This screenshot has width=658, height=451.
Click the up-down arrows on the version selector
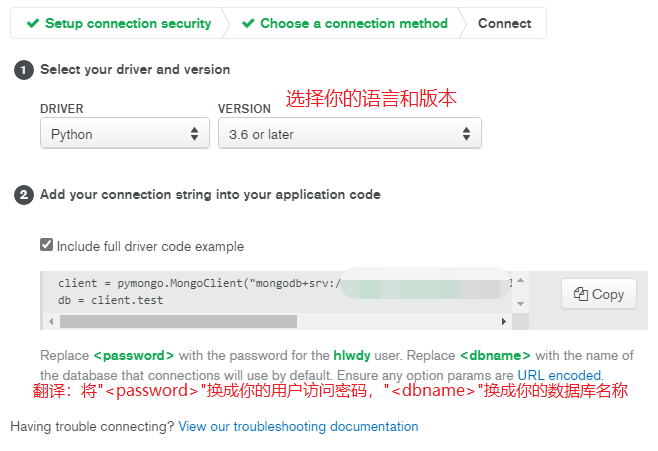click(466, 134)
